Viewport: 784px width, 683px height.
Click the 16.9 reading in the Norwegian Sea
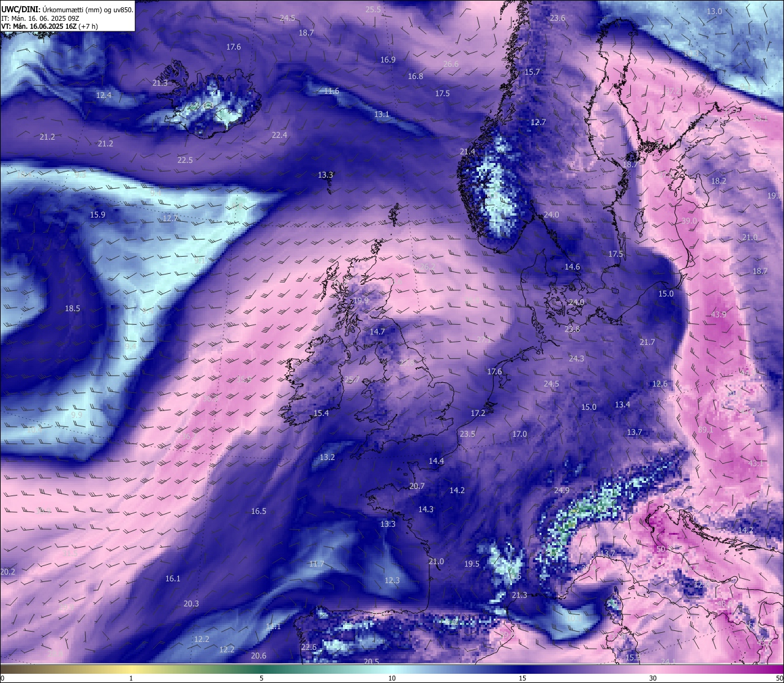point(388,59)
